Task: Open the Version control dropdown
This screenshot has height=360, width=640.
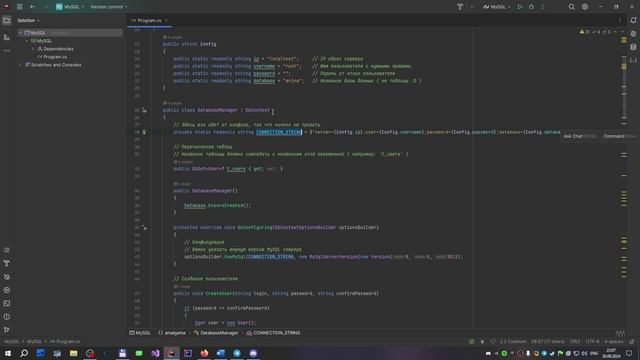Action: [109, 7]
